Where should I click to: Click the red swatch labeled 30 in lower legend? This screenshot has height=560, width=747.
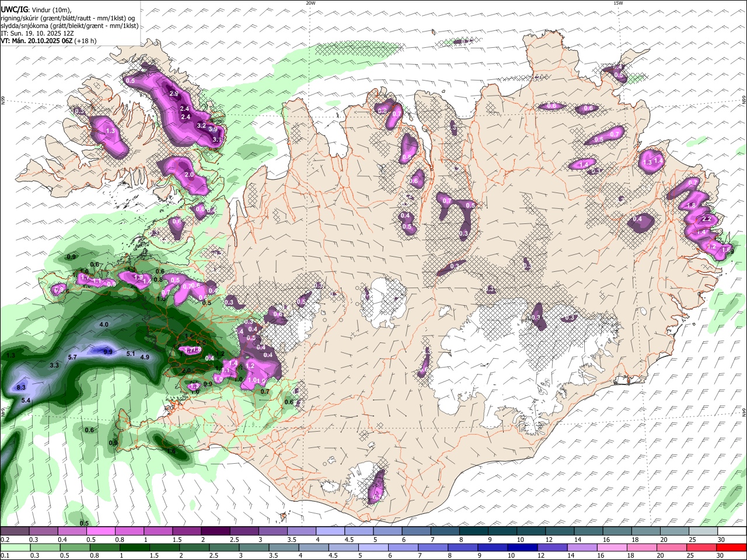coord(731,548)
